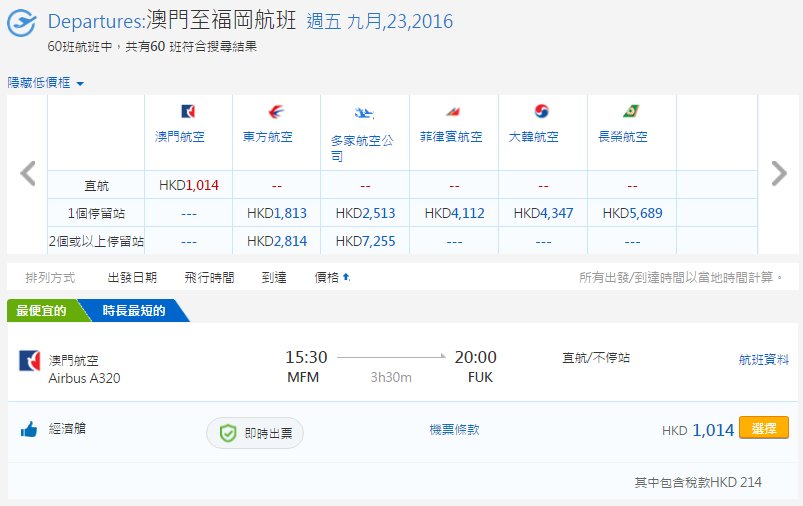Choose the one-stop fare HKD5,689

click(632, 213)
